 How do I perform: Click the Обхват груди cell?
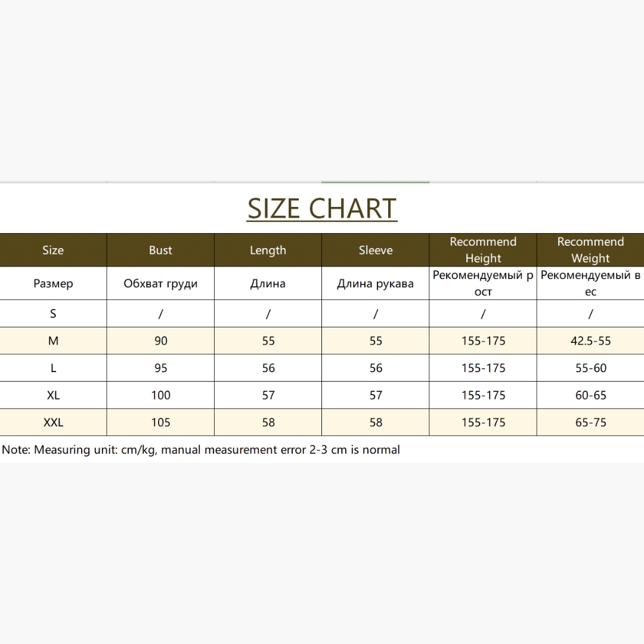coord(160,283)
